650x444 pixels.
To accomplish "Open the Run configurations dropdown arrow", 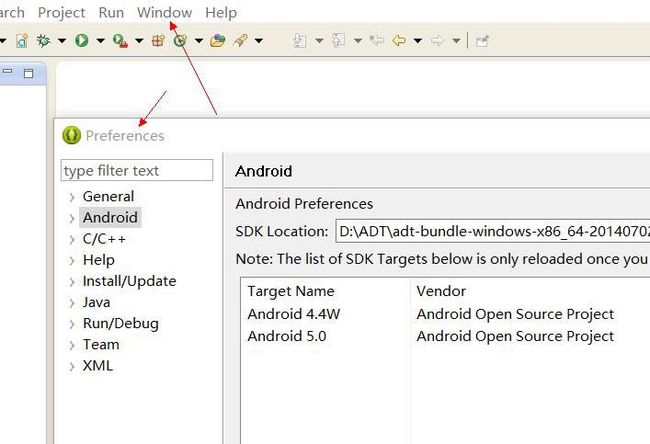I will click(100, 41).
